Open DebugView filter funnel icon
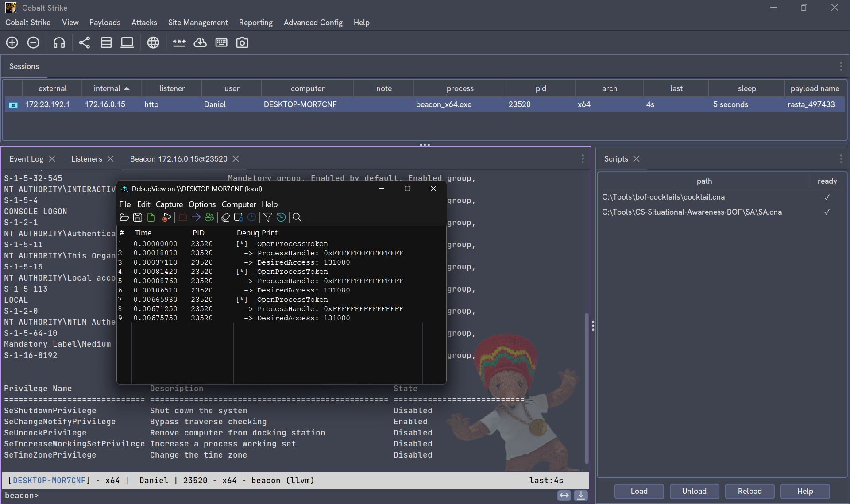 coord(268,217)
